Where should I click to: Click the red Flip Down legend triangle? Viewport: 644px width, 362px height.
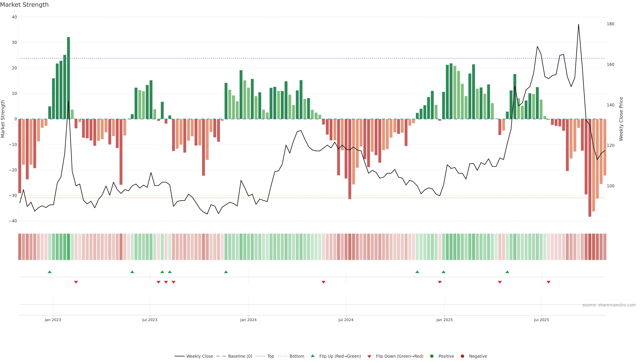click(369, 356)
